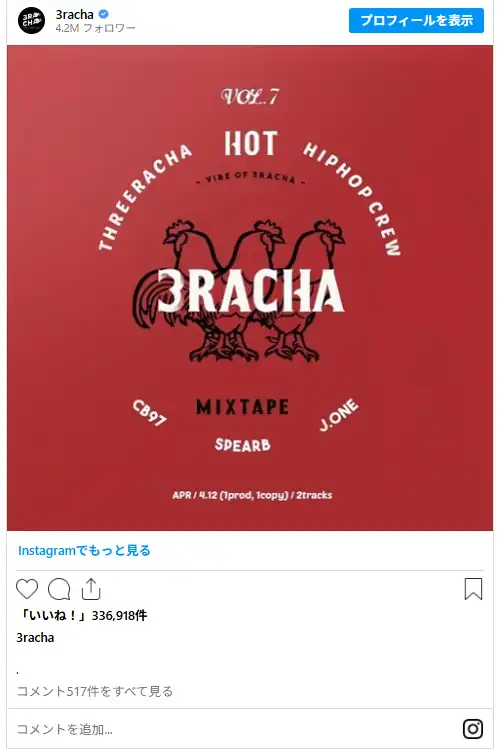
Task: Click the blue verified badge beside 3racha
Action: point(103,14)
